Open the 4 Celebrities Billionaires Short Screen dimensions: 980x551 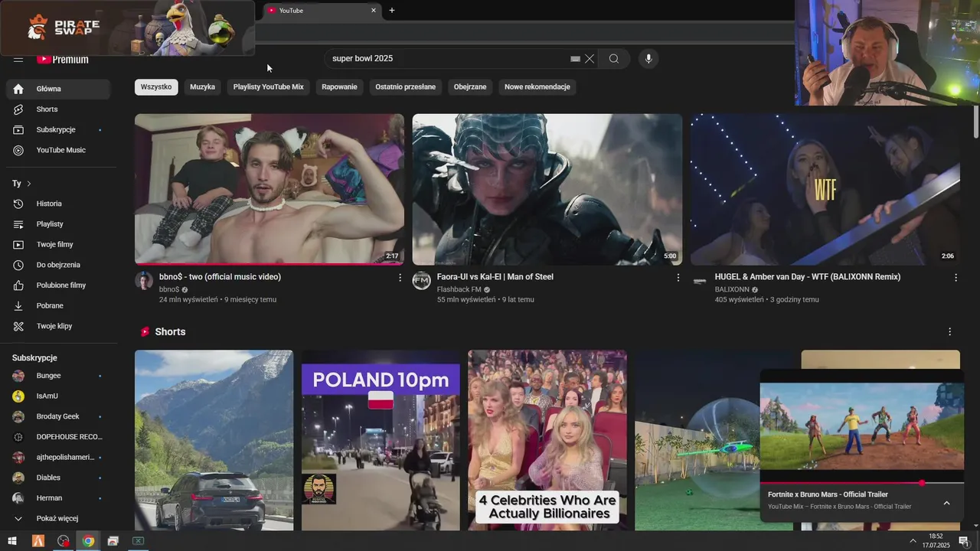click(x=547, y=440)
